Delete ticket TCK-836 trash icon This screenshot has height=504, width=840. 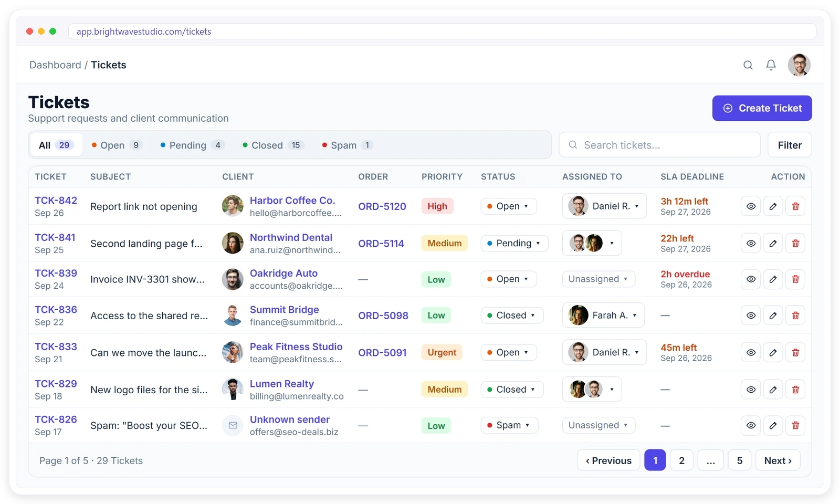[x=795, y=316]
